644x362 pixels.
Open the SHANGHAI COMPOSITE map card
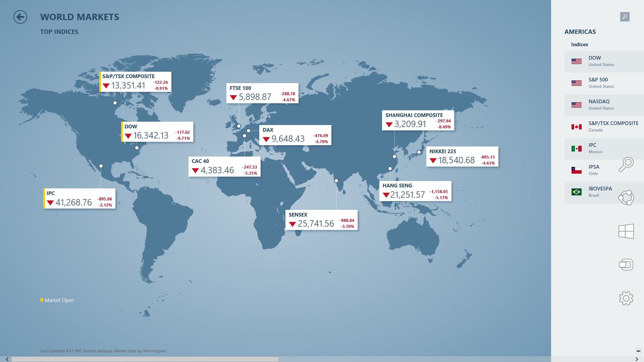418,120
